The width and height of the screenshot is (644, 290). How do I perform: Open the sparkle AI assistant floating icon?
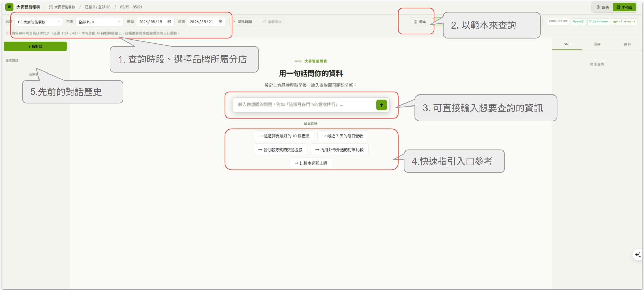point(637,255)
